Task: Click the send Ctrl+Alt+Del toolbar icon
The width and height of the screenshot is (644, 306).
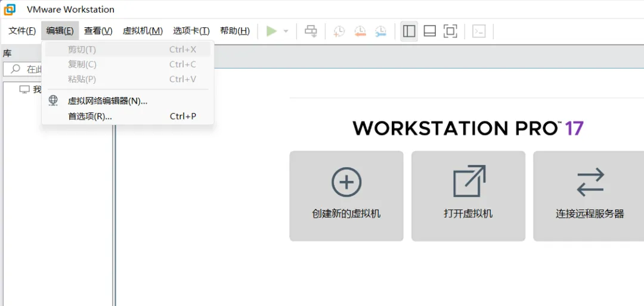Action: [311, 31]
